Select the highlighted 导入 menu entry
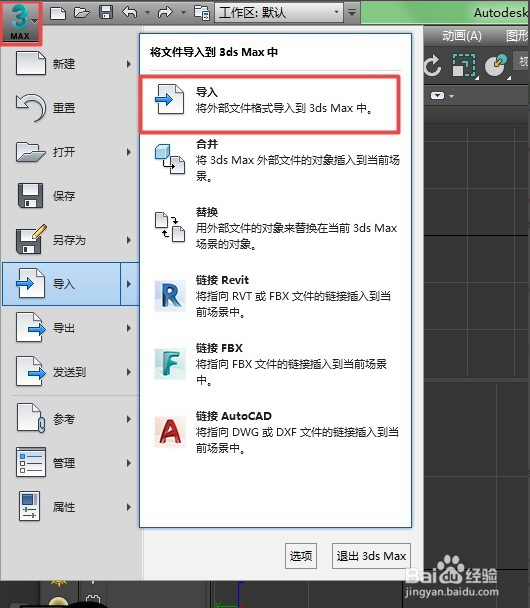Screen dimensions: 530x608 [x=62, y=284]
